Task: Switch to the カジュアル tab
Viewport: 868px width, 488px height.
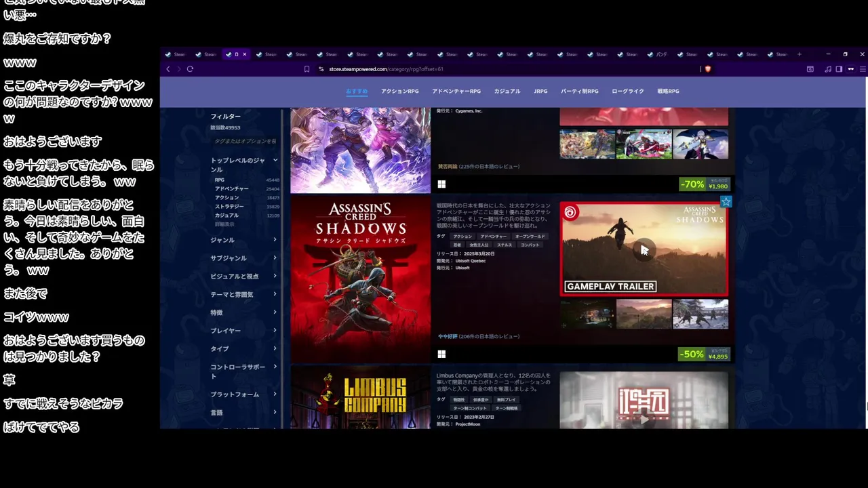Action: [x=507, y=91]
